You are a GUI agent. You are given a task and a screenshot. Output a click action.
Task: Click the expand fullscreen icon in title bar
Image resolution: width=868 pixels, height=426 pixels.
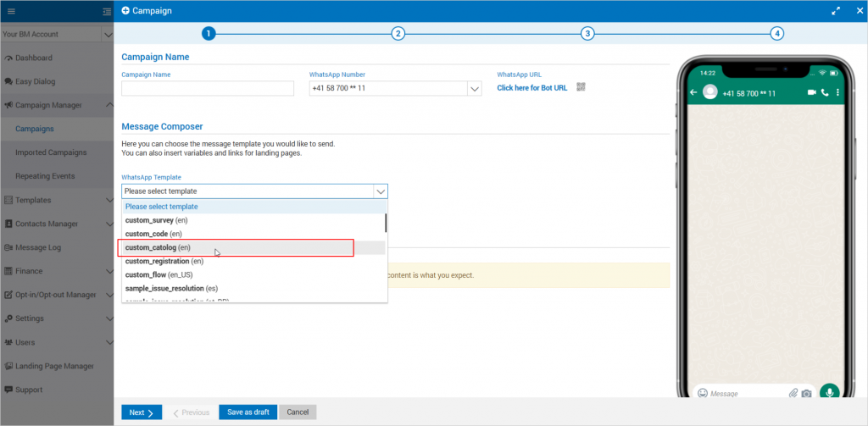pos(836,11)
